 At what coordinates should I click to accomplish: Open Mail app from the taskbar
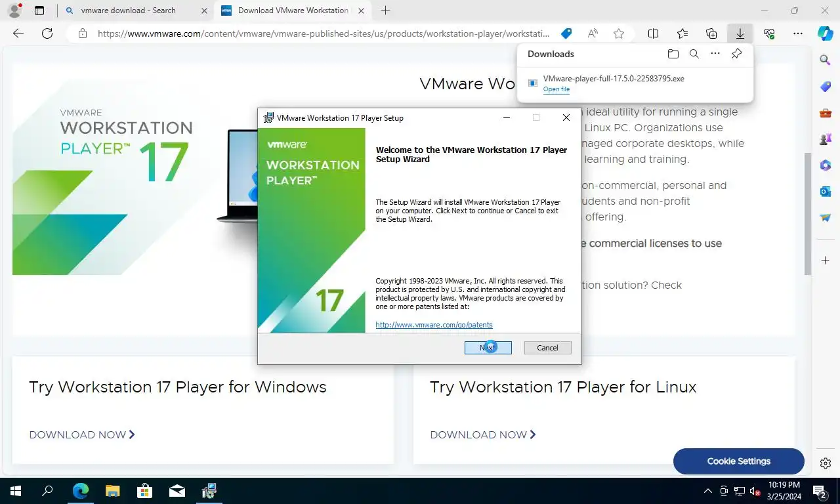pyautogui.click(x=177, y=491)
